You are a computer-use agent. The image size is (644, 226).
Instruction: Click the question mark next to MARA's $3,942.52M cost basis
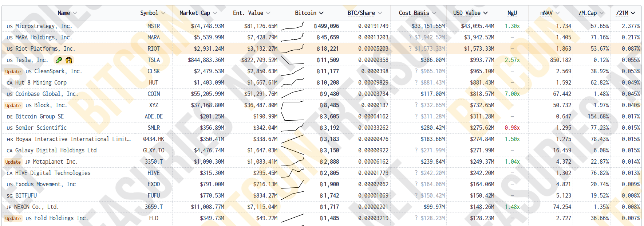tap(410, 37)
